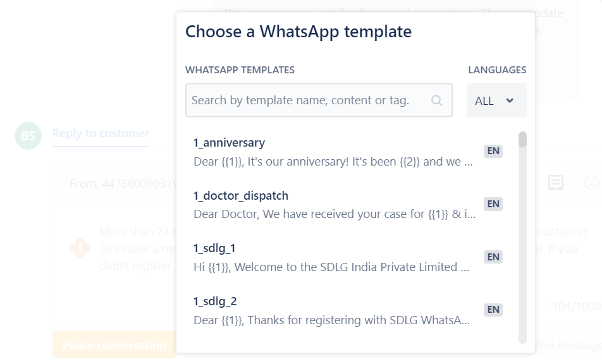Screen dimensions: 602x364
Task: Click the EN badge for 1_anniversary
Action: [x=493, y=151]
